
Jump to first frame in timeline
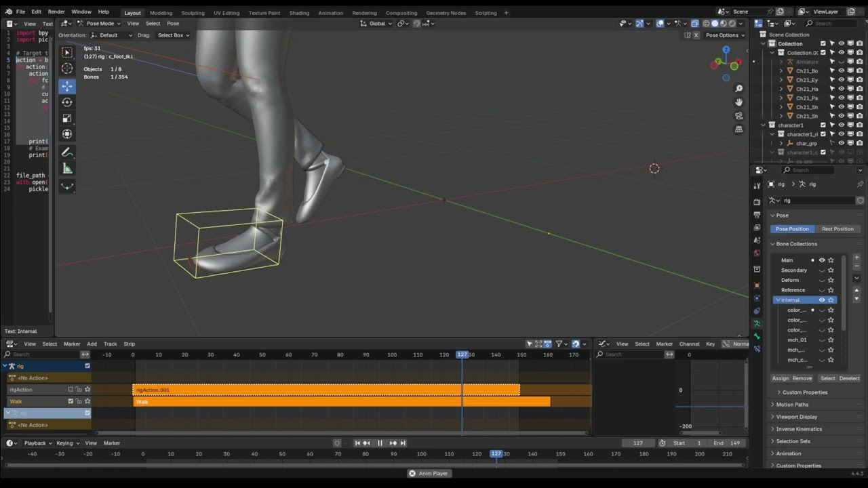click(357, 443)
